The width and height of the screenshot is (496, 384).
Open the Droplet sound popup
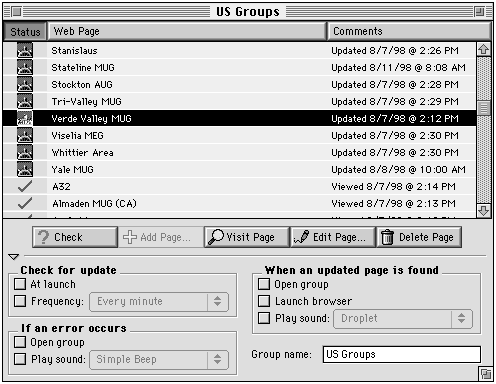(x=403, y=319)
